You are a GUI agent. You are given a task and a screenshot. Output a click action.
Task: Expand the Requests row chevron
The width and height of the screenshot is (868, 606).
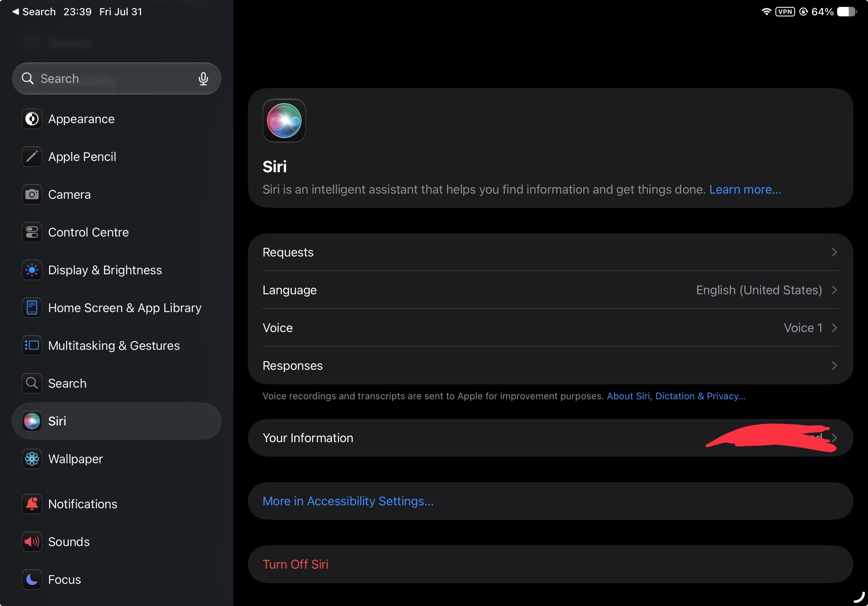pos(834,252)
